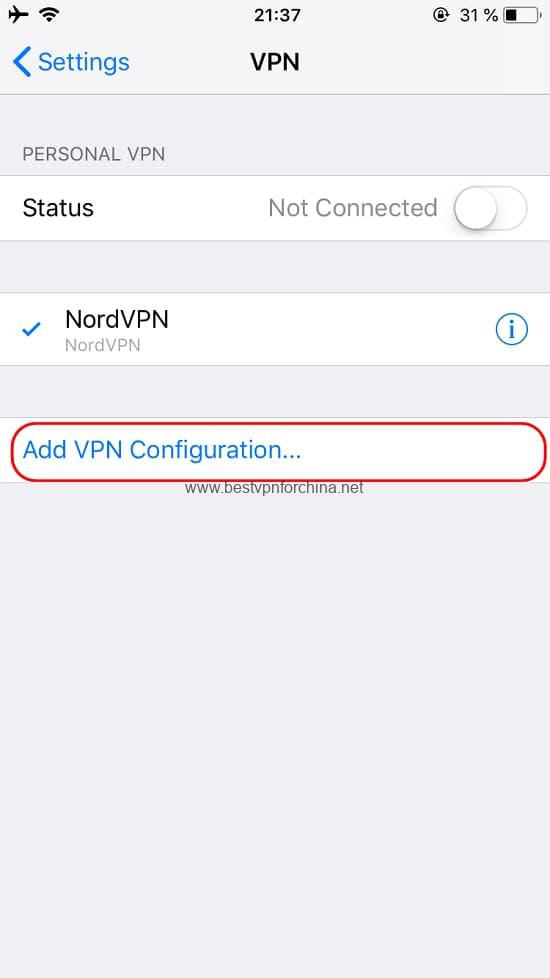The width and height of the screenshot is (550, 978).
Task: Open the NordVPN info details icon
Action: [511, 329]
